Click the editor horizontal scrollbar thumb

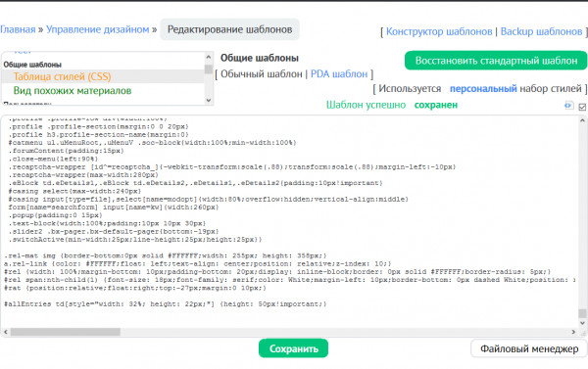tap(66, 332)
